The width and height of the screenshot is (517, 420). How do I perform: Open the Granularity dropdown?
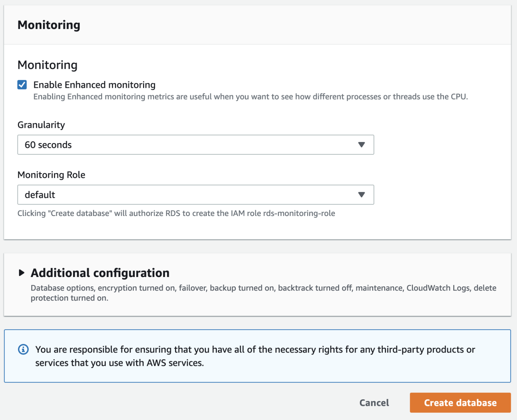[x=195, y=145]
